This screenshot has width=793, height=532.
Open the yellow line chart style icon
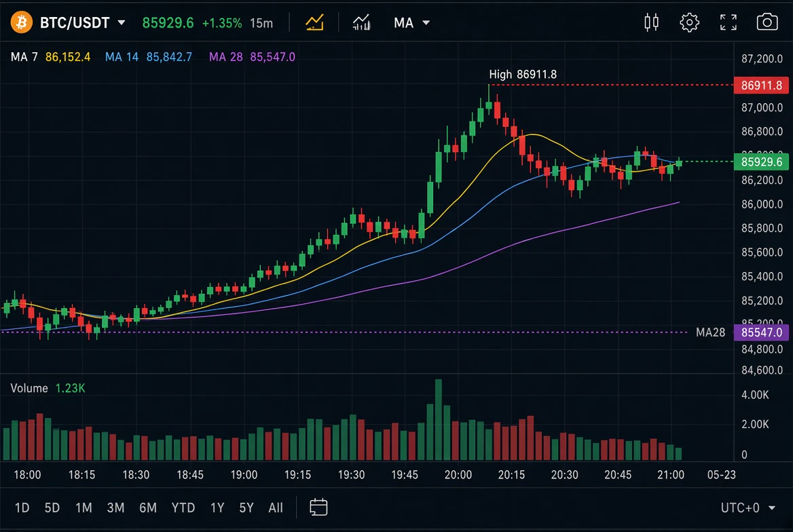point(314,23)
